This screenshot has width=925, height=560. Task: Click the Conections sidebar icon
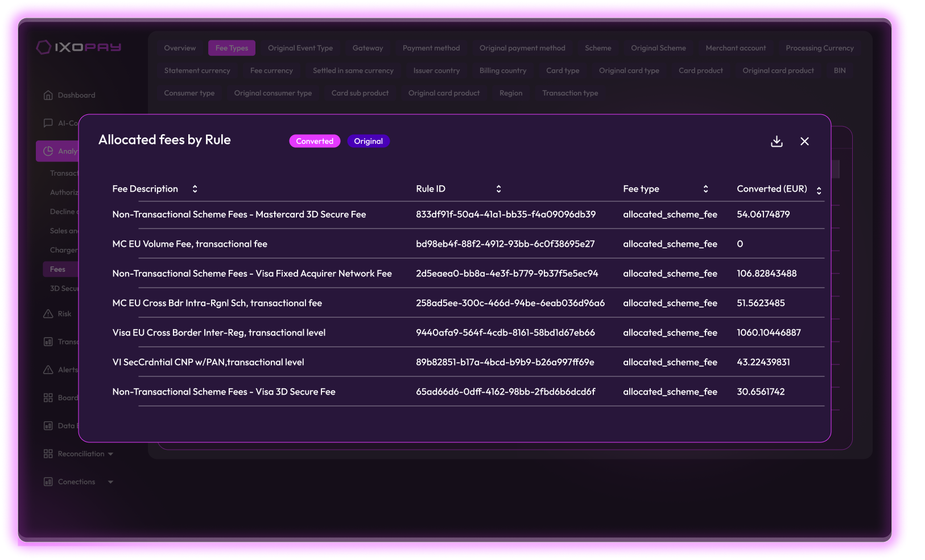point(48,482)
